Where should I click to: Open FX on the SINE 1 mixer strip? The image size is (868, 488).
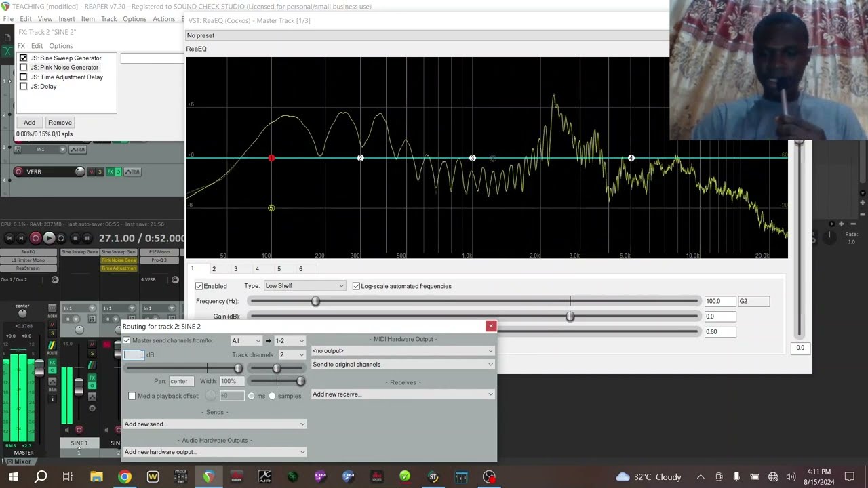tap(92, 378)
